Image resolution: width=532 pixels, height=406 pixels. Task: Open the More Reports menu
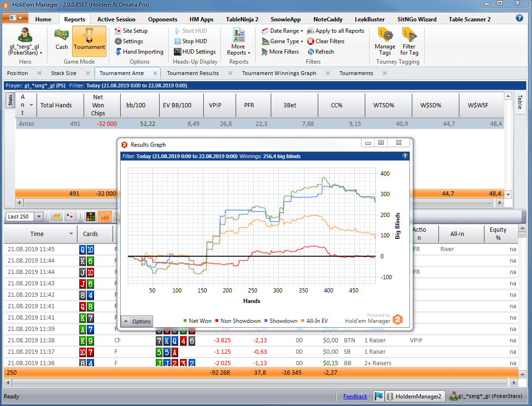pyautogui.click(x=238, y=42)
